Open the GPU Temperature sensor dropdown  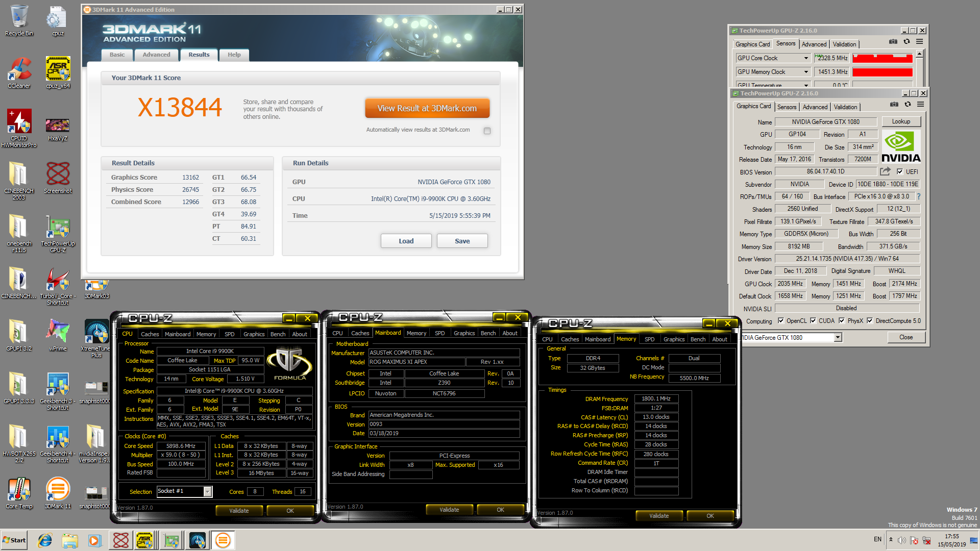tap(806, 85)
